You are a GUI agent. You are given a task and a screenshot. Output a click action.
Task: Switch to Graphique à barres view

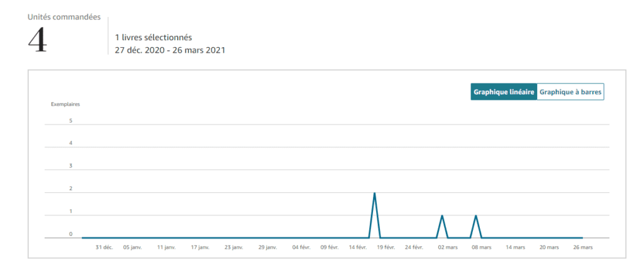click(x=570, y=92)
